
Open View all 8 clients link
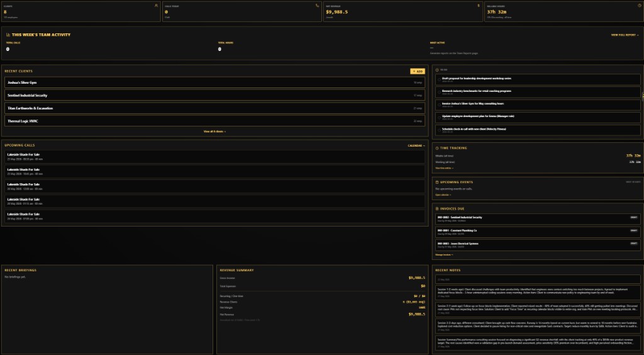coord(214,132)
